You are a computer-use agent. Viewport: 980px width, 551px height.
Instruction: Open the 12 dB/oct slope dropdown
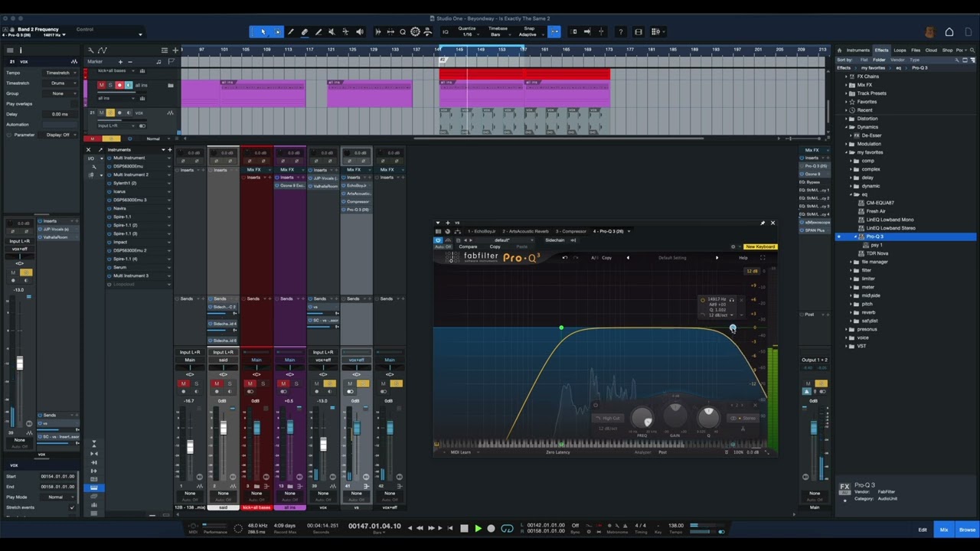coord(721,315)
